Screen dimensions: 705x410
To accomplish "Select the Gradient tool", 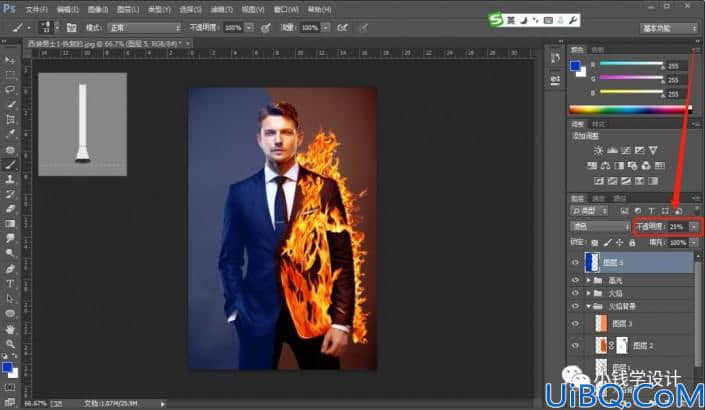I will pyautogui.click(x=10, y=223).
